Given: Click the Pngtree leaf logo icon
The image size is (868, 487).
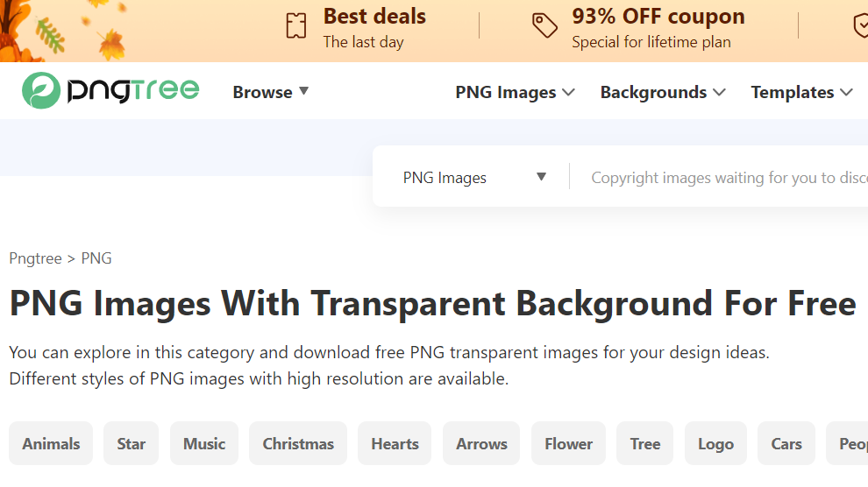Looking at the screenshot, I should [41, 90].
